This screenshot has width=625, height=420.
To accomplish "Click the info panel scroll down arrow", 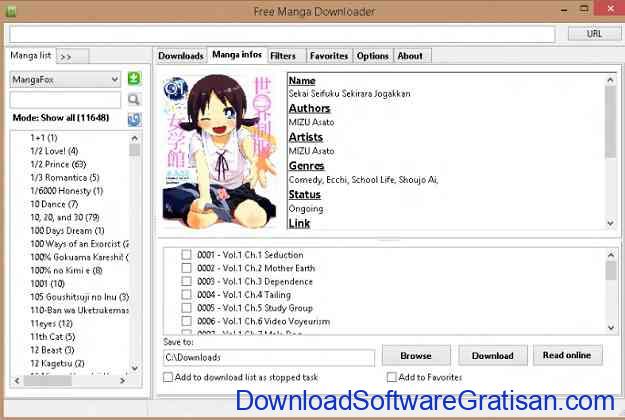I will [610, 224].
